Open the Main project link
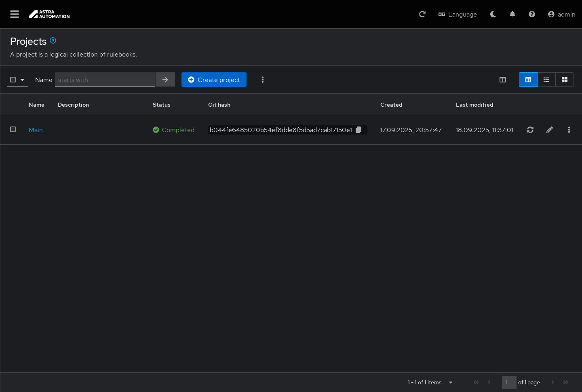 [x=36, y=130]
